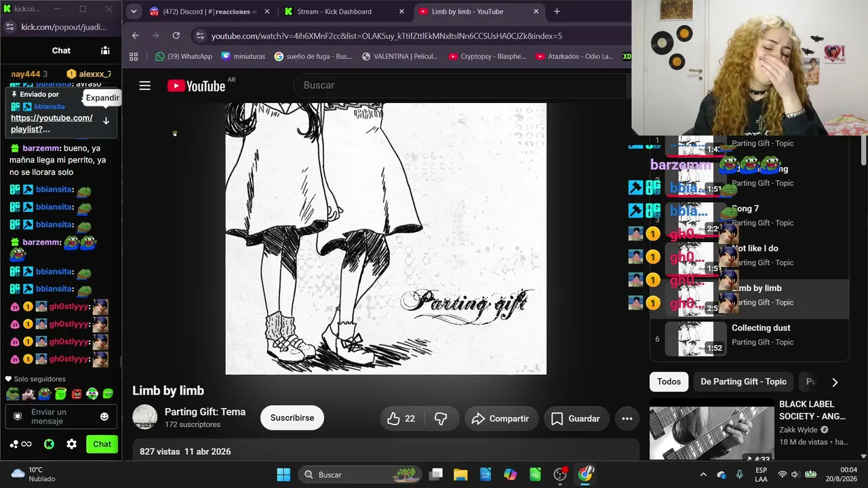Send message with green Chat button
Screen dimensions: 868x488
102,444
